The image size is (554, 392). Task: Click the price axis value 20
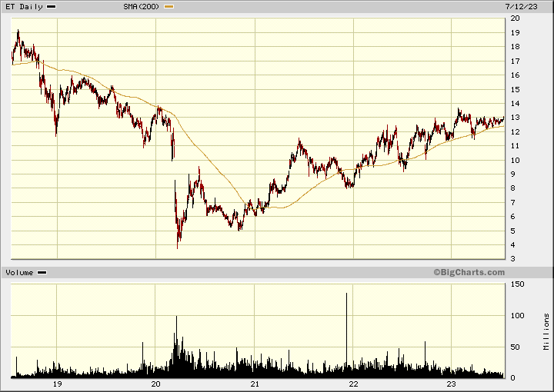click(x=515, y=18)
